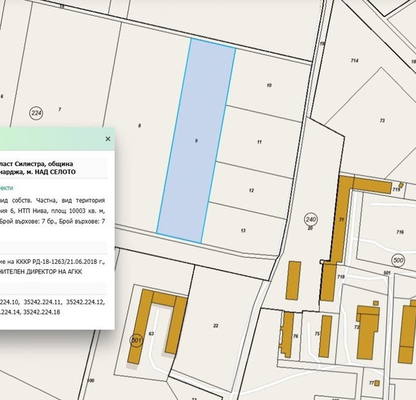Viewport: 416px width, 400px height.
Task: Select the large building in parcel 72
Action: click(368, 332)
